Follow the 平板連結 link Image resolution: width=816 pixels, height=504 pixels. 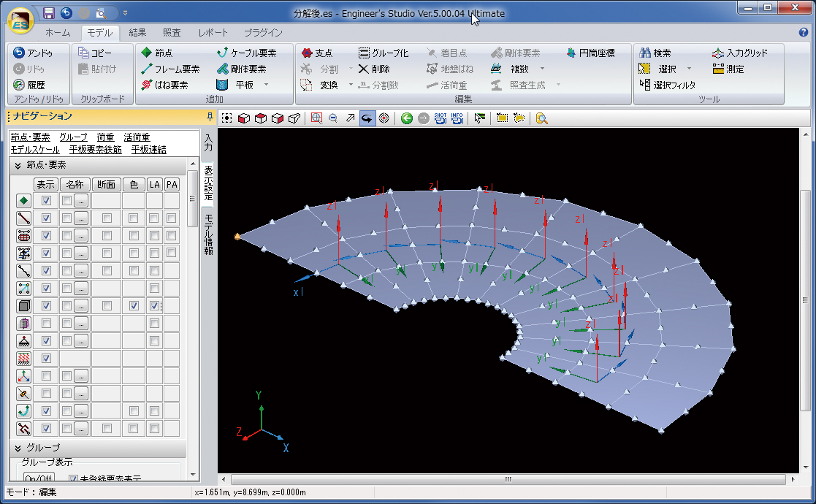[x=149, y=150]
